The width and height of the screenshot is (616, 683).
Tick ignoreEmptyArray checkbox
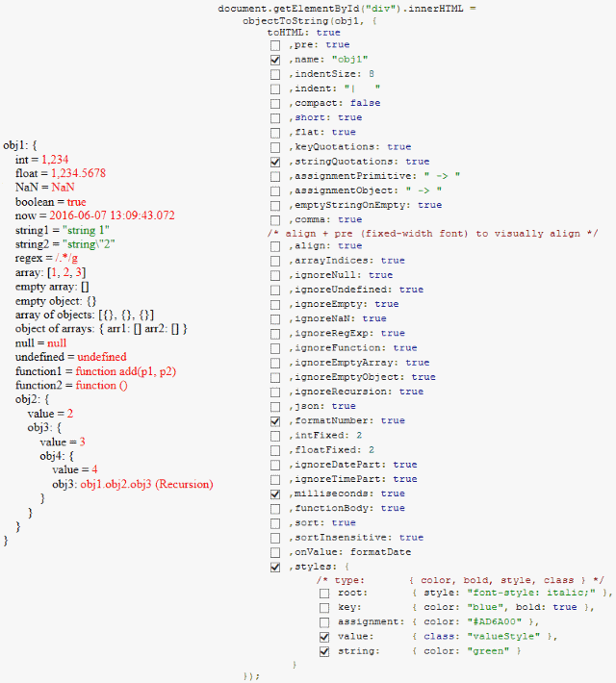point(275,364)
